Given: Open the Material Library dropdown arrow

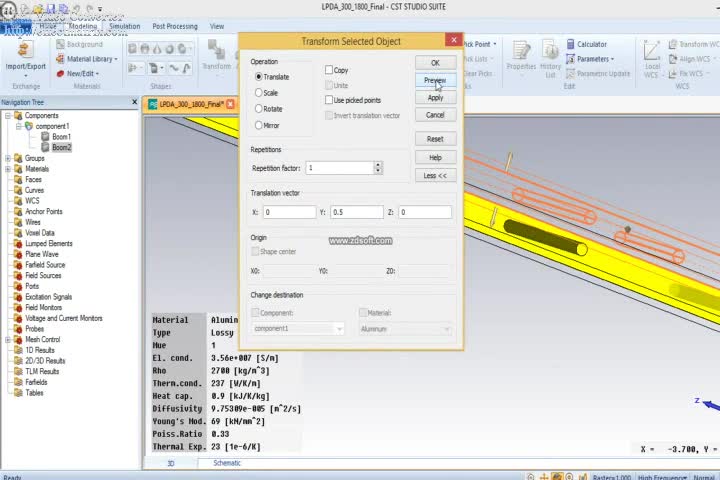Looking at the screenshot, I should (x=116, y=59).
